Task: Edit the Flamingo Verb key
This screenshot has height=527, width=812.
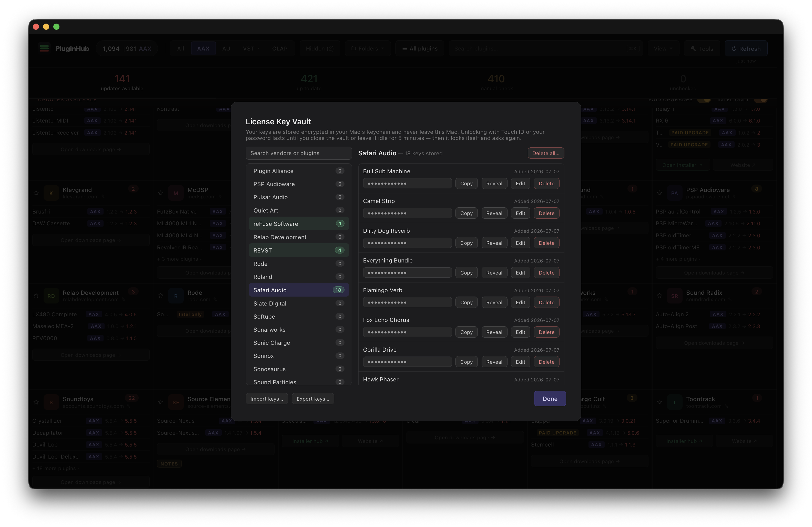Action: coord(520,302)
